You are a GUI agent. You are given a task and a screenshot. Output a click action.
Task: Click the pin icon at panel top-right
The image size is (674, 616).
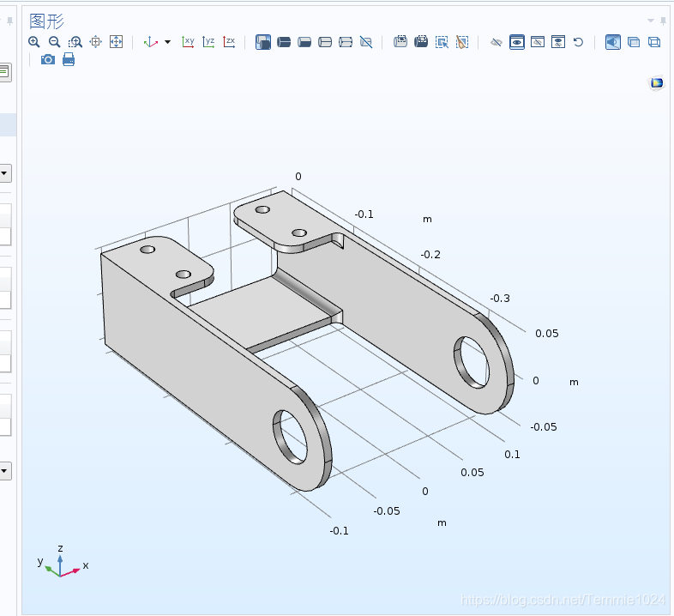(663, 21)
